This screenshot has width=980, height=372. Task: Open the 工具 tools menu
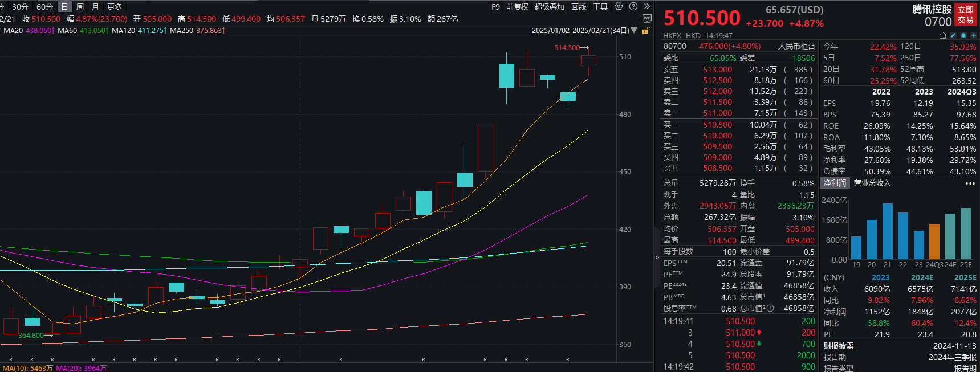point(600,7)
